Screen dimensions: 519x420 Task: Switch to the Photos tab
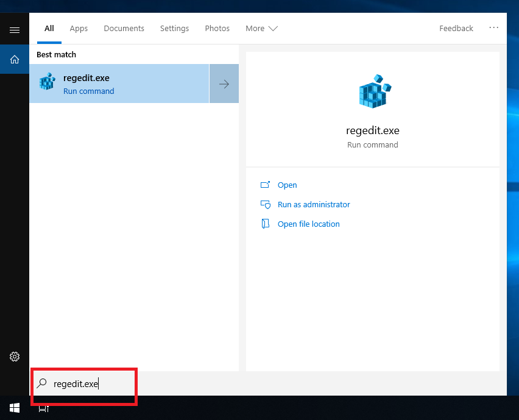pos(217,29)
